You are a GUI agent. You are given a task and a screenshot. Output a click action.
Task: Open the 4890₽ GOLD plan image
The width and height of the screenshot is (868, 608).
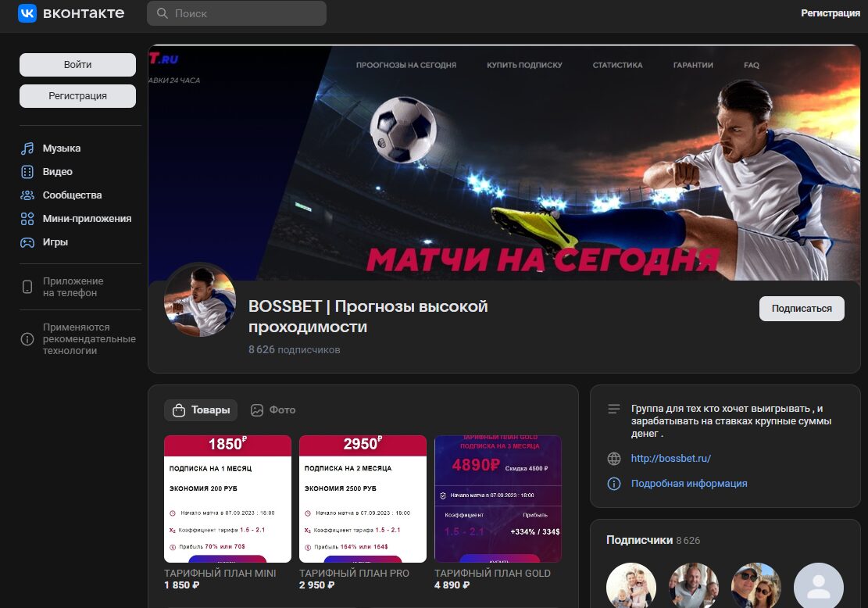coord(498,499)
